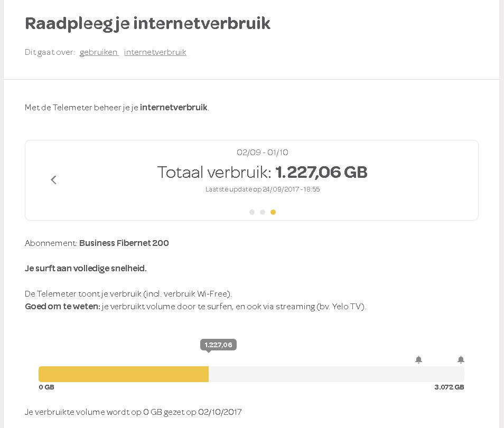Open the "internetverbruik" topic link
504x428 pixels.
click(155, 52)
